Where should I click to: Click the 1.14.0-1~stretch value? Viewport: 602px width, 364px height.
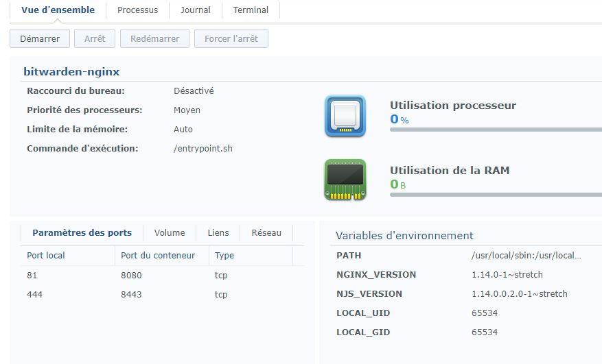click(507, 275)
